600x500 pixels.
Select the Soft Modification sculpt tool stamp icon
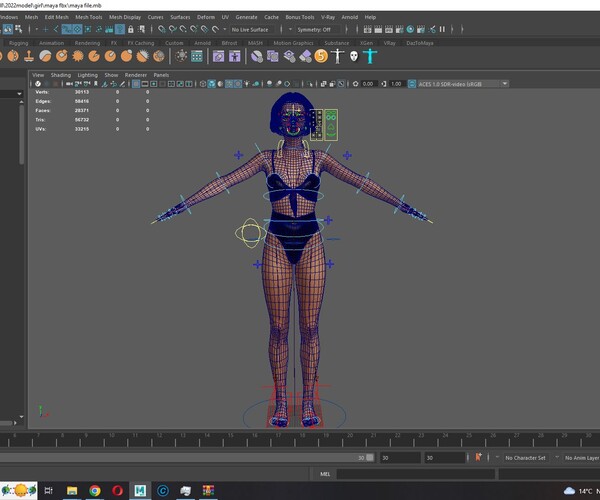(29, 57)
